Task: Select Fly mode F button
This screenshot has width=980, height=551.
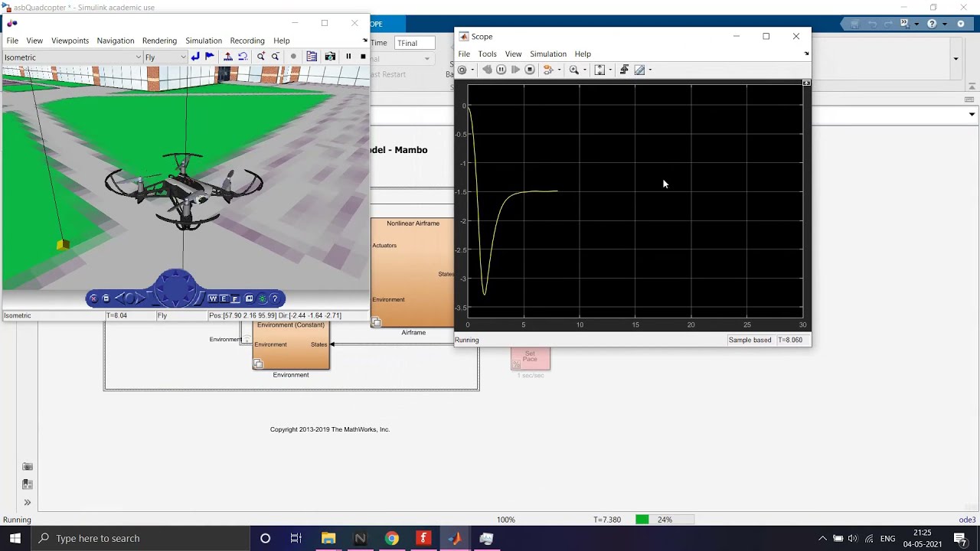Action: pyautogui.click(x=235, y=299)
